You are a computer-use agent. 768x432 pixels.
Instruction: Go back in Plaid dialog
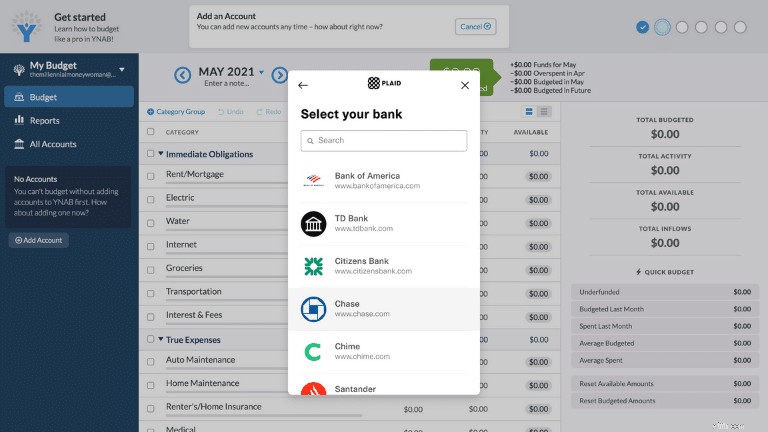coord(303,85)
